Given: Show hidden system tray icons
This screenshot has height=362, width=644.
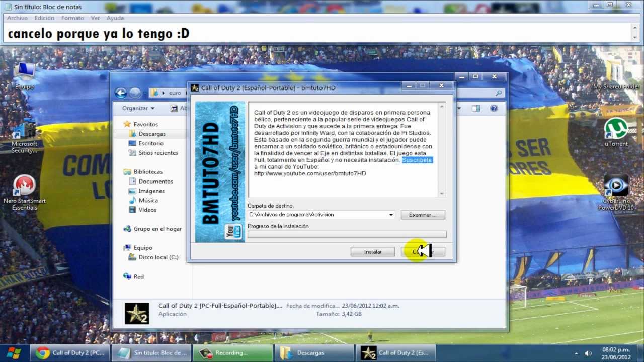Looking at the screenshot, I should [x=576, y=353].
